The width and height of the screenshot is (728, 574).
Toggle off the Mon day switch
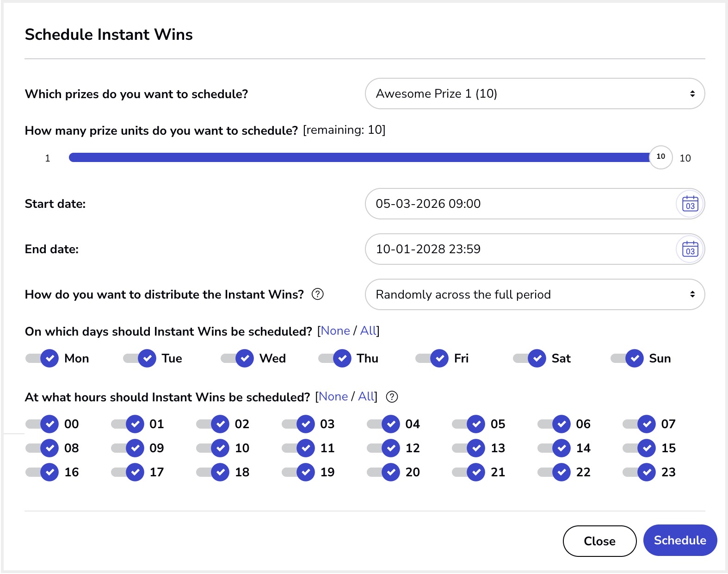pyautogui.click(x=43, y=358)
